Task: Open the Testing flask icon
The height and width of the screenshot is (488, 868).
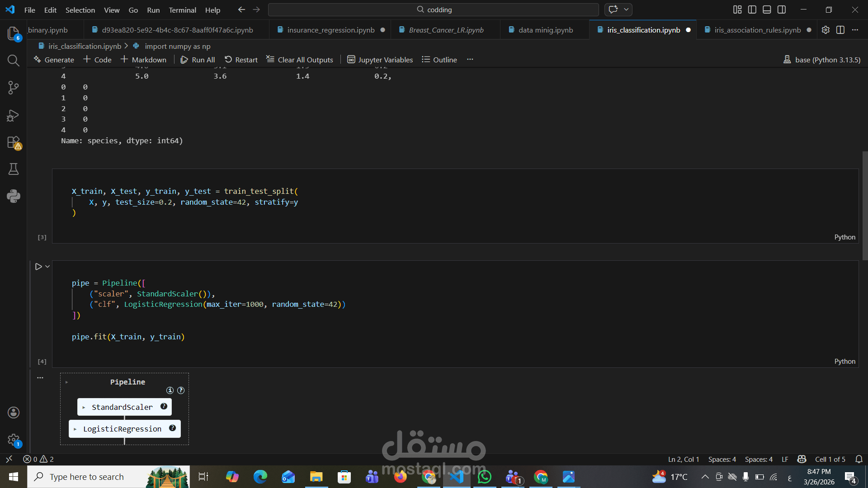Action: 13,169
